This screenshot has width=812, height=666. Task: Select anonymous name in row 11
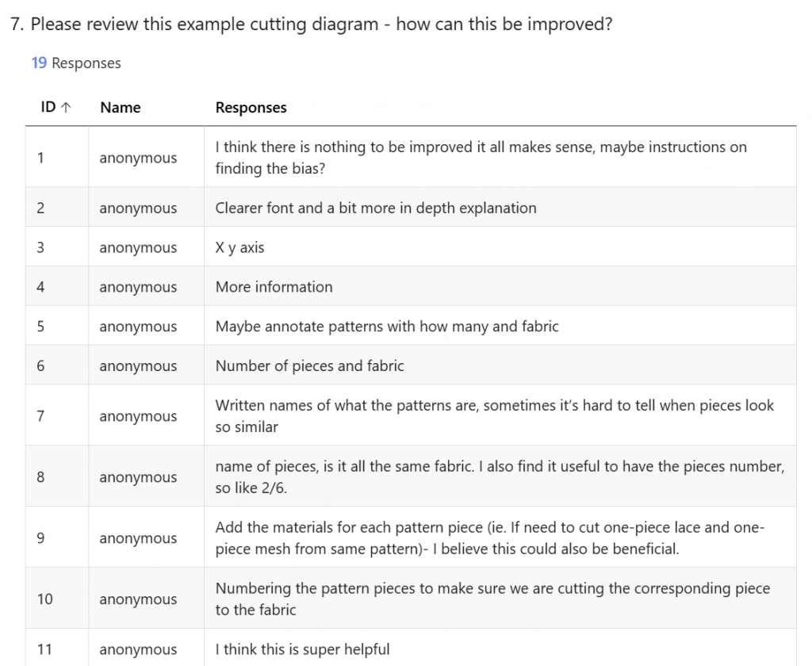point(138,649)
